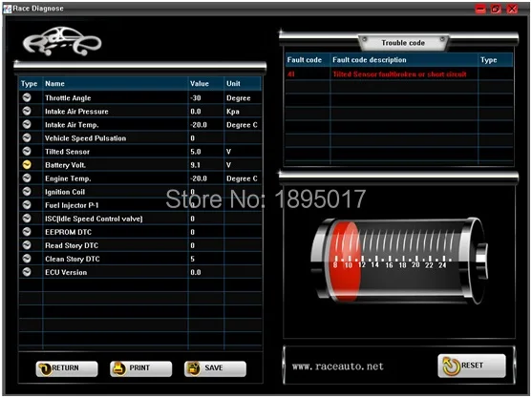Screen dimensions: 532x398
Task: Select ISC(Idle Speed Control valve) row name
Action: (94, 219)
